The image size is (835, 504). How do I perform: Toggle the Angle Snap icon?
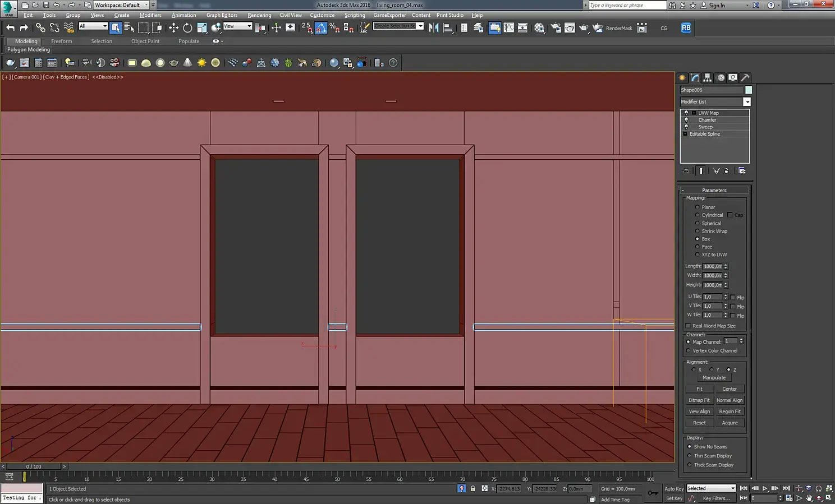(321, 27)
